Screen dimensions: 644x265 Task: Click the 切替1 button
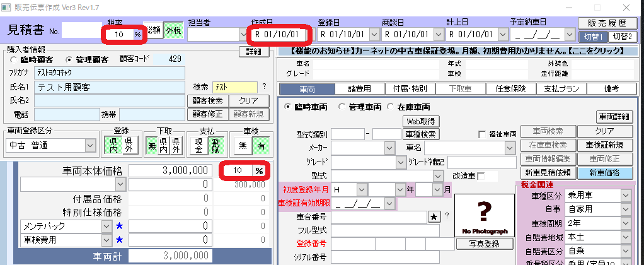(593, 37)
